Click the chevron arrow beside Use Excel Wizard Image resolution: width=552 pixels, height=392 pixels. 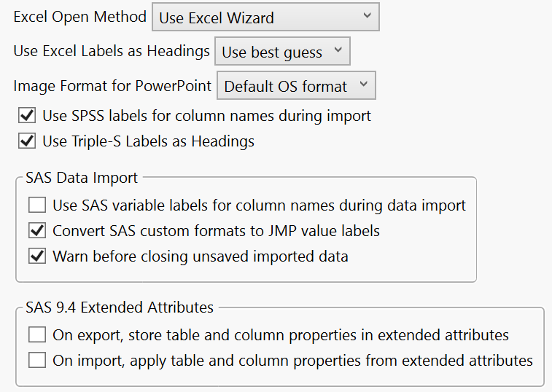tap(366, 16)
